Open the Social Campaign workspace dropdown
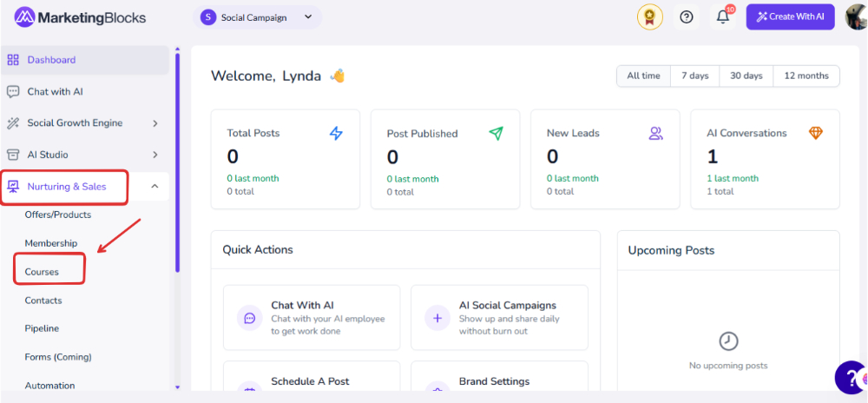 click(x=258, y=17)
